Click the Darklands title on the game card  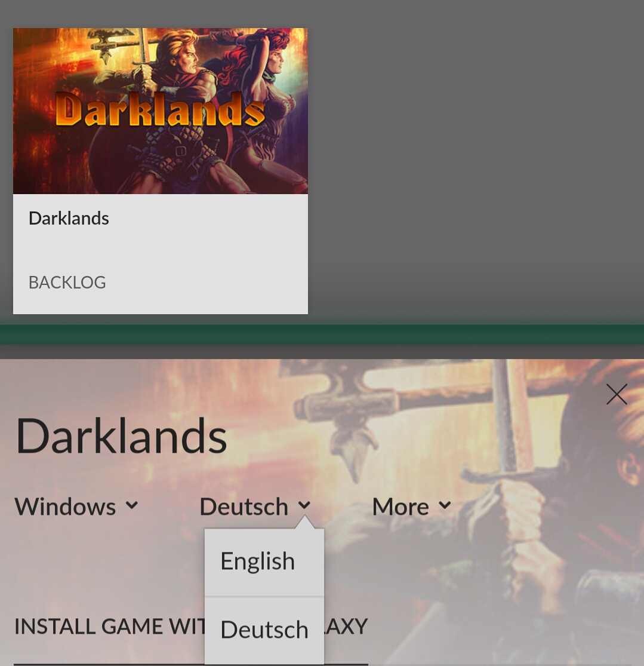coord(69,219)
